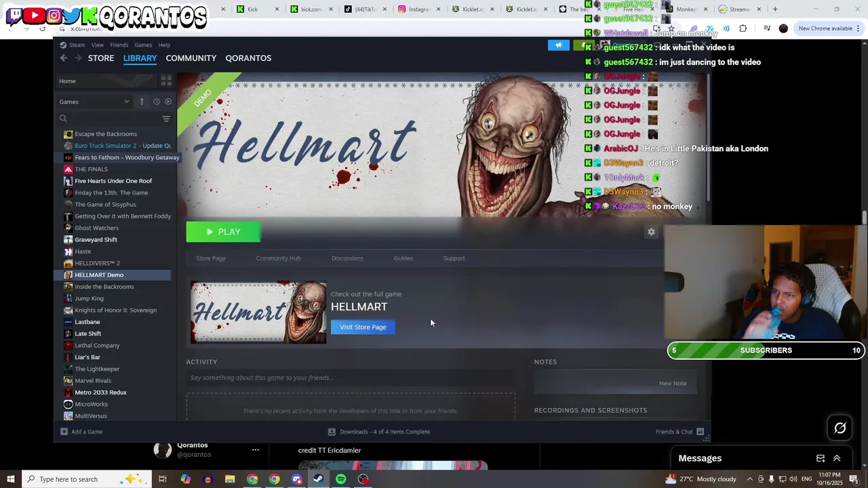
Task: Click the library search magnifier icon
Action: [x=63, y=119]
